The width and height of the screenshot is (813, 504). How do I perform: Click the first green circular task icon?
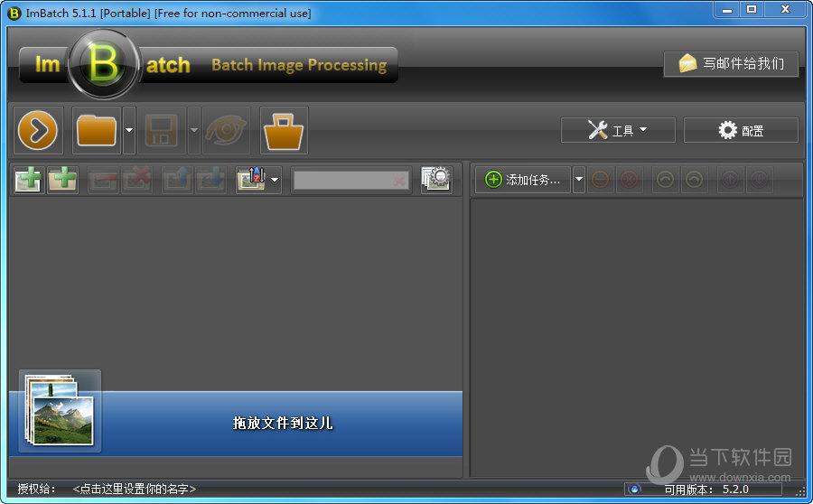point(665,180)
